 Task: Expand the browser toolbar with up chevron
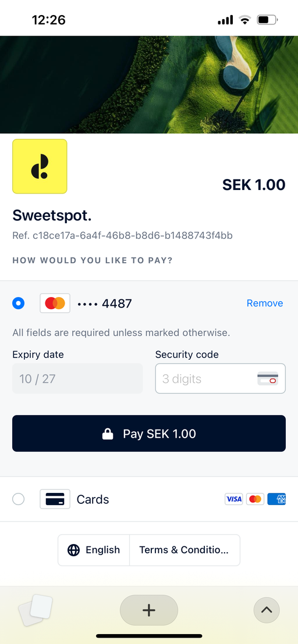point(267,610)
